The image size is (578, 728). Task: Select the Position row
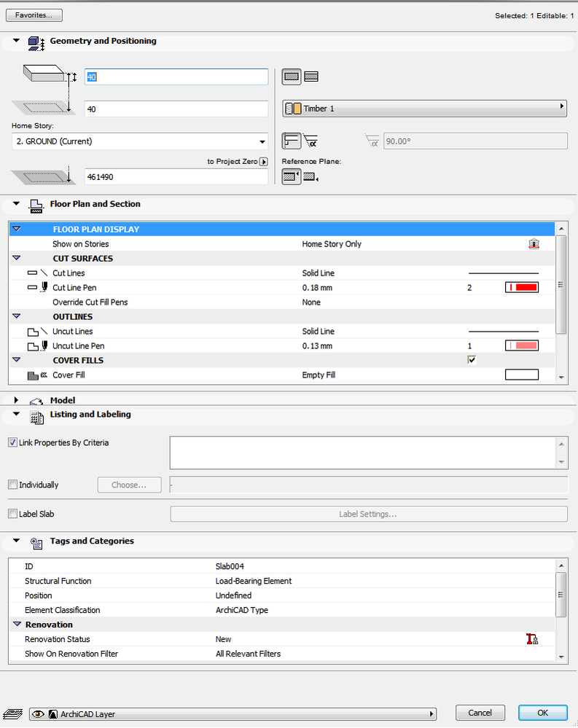point(282,595)
